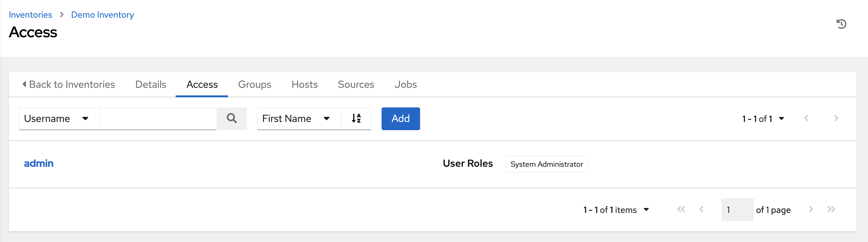Switch to the Hosts tab
The height and width of the screenshot is (242, 868).
[x=304, y=84]
